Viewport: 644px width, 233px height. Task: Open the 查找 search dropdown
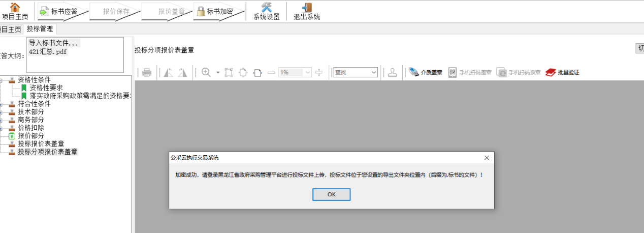click(x=374, y=73)
